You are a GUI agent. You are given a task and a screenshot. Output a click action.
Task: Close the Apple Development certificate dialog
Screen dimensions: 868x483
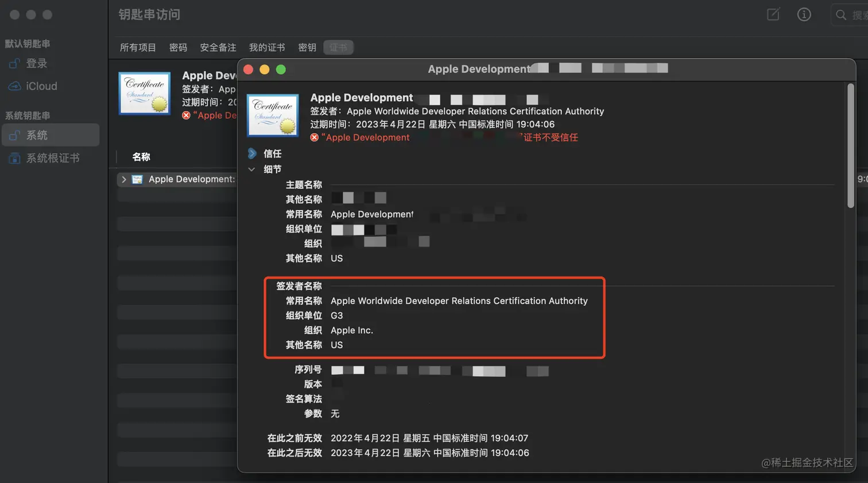coord(249,69)
